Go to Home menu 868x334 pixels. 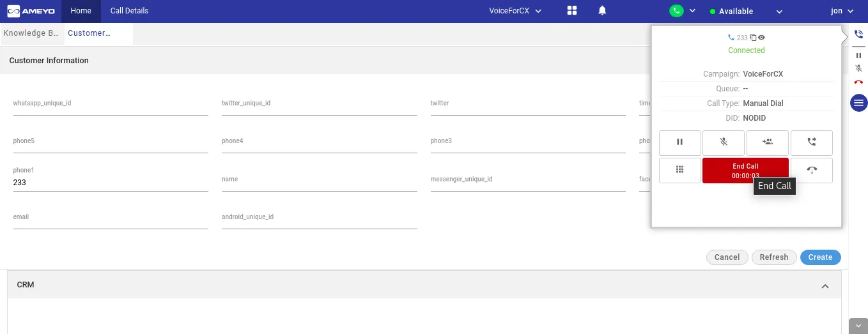tap(81, 11)
